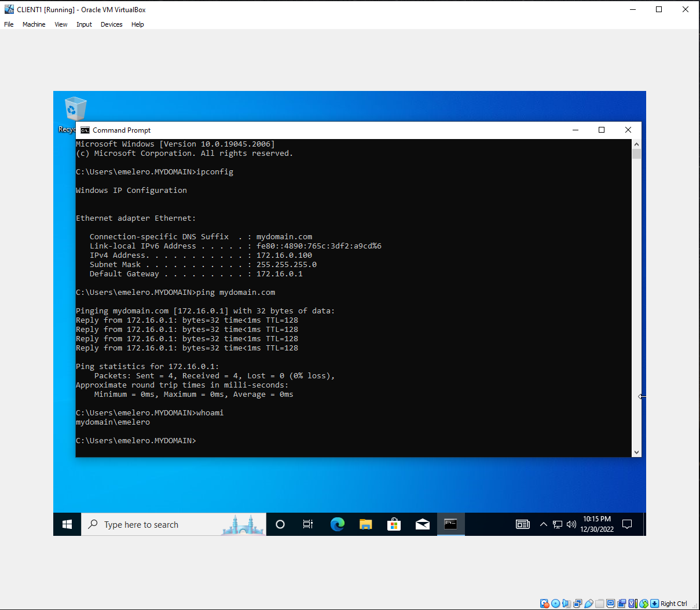The image size is (700, 610).
Task: Click the mouse integration indicator
Action: coord(644,604)
